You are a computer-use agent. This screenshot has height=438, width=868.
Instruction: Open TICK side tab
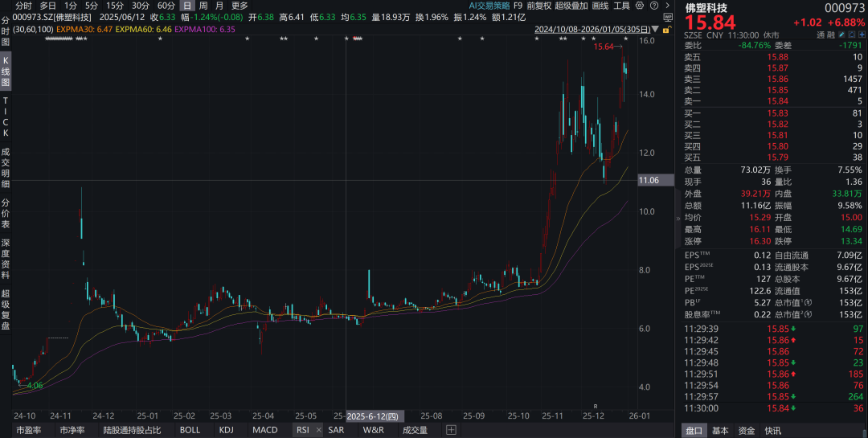tap(6, 117)
